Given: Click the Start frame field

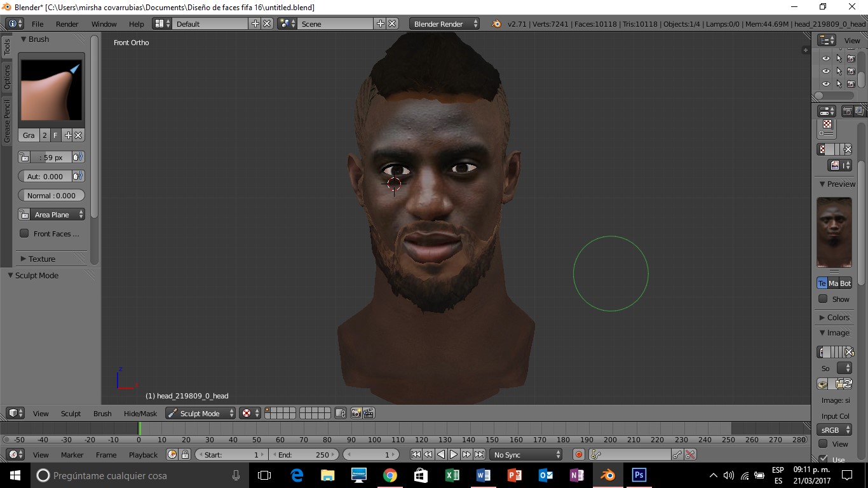Looking at the screenshot, I should (x=231, y=454).
